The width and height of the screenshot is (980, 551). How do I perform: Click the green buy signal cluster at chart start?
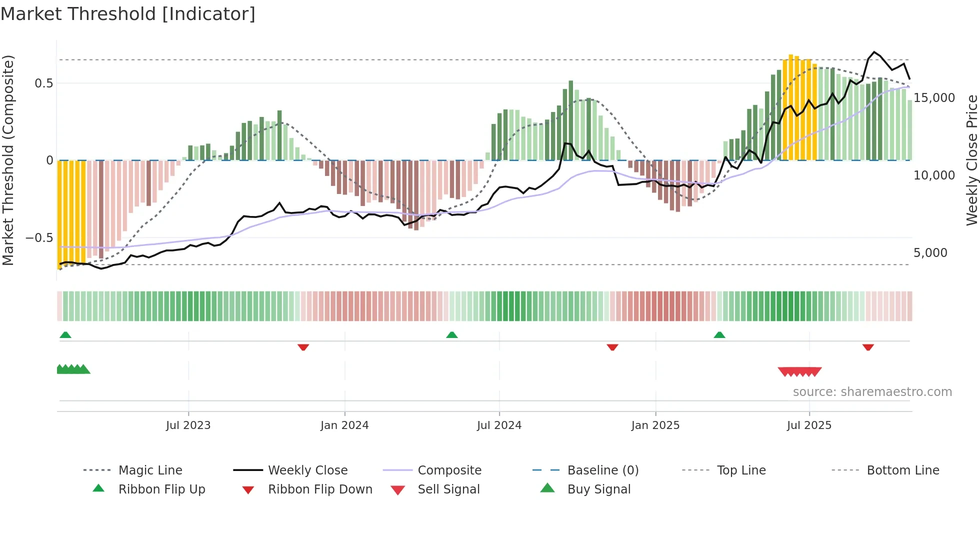click(73, 369)
